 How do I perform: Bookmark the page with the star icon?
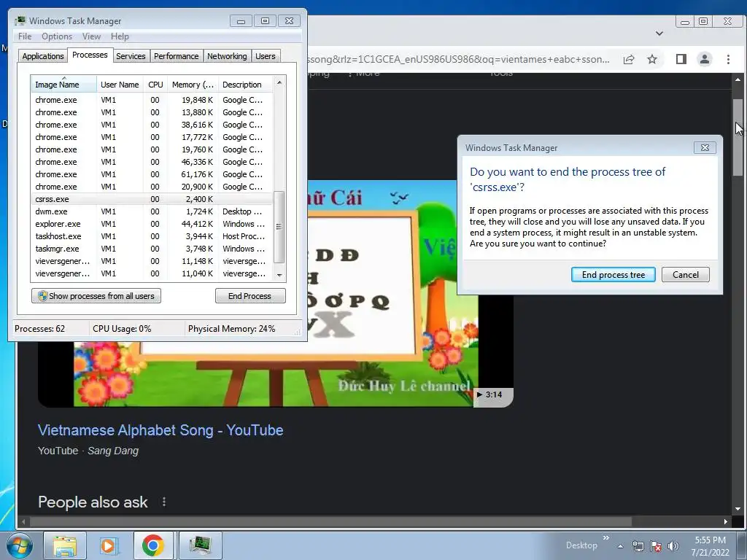652,59
